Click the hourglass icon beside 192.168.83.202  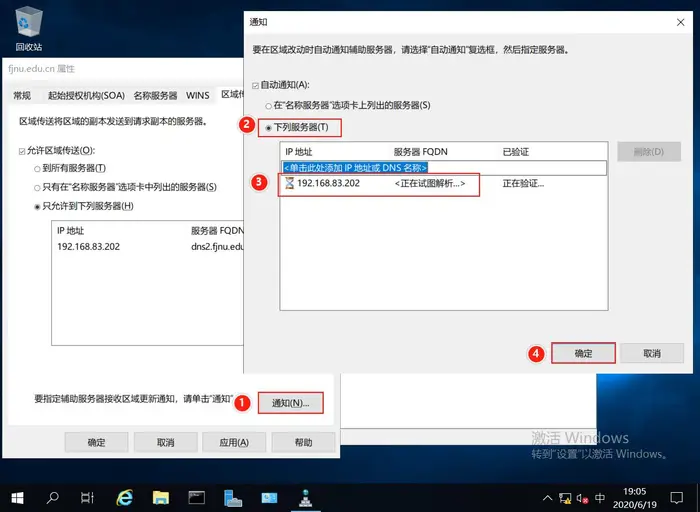[290, 183]
